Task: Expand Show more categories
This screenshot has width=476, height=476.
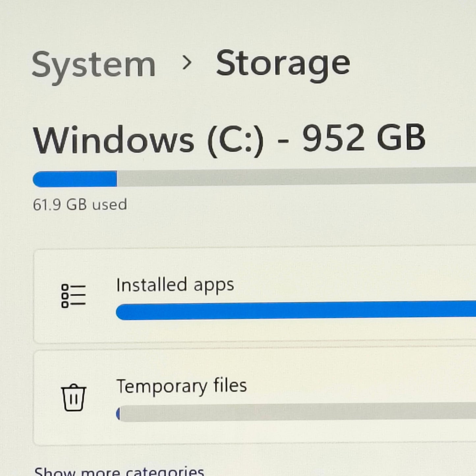Action: coord(119,471)
